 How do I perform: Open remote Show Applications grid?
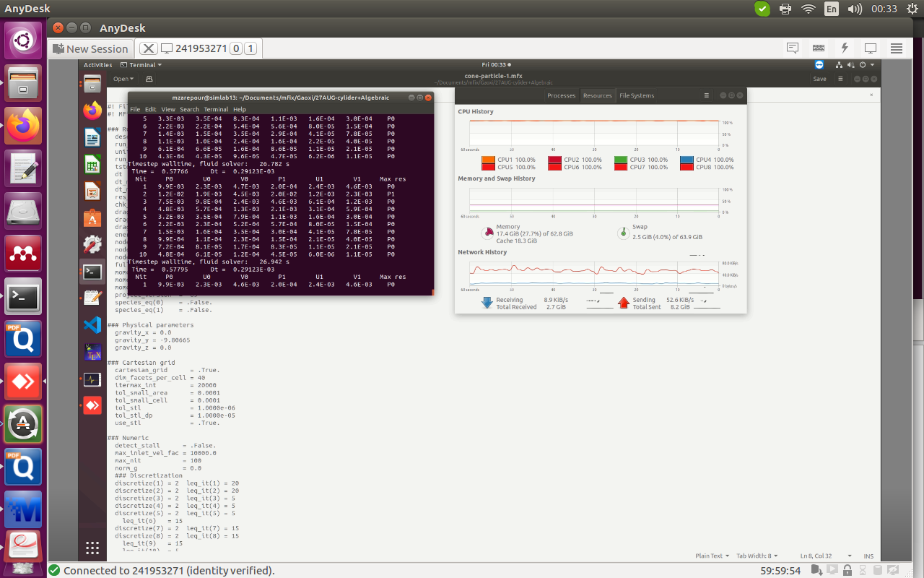[92, 547]
